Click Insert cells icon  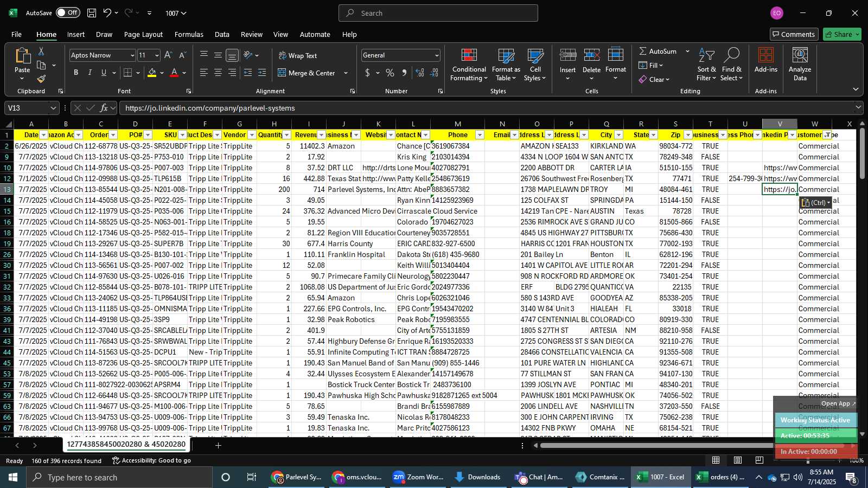(x=567, y=55)
